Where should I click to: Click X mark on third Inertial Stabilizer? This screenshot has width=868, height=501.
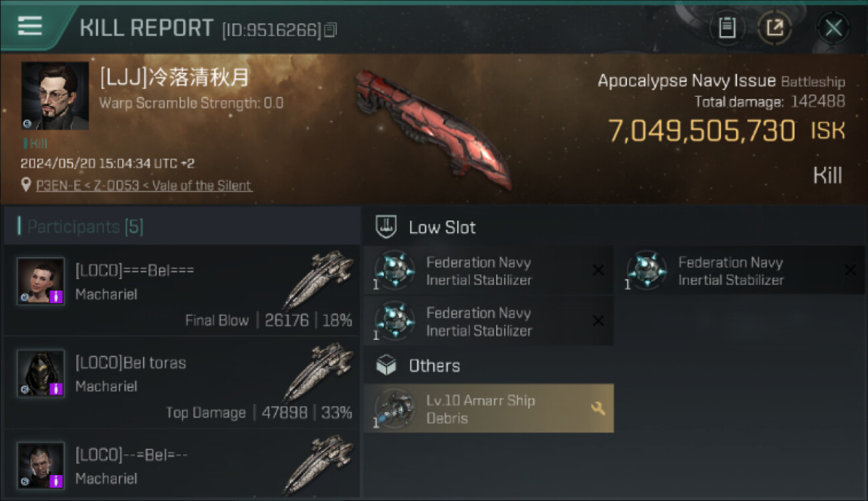click(x=598, y=321)
